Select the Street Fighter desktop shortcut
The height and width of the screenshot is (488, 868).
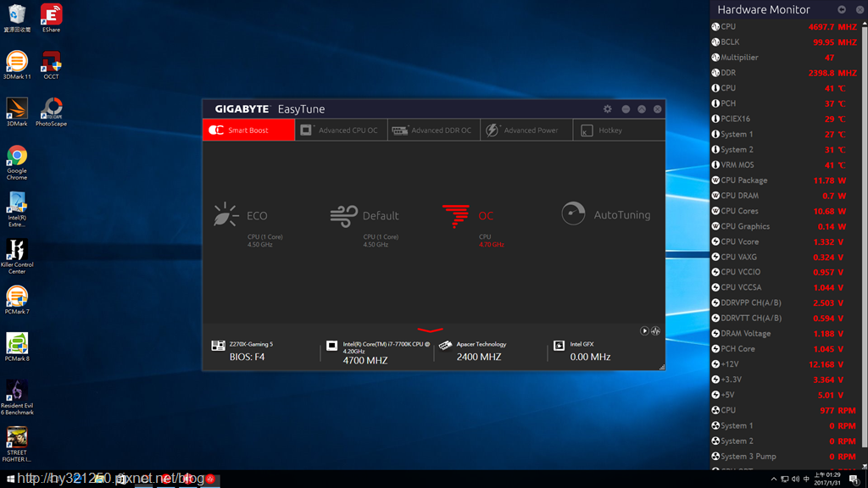[x=17, y=444]
